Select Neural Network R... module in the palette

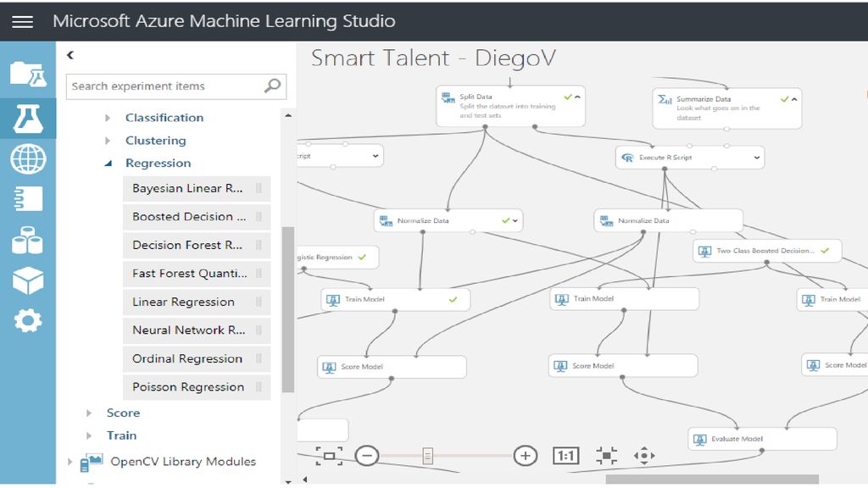(197, 330)
